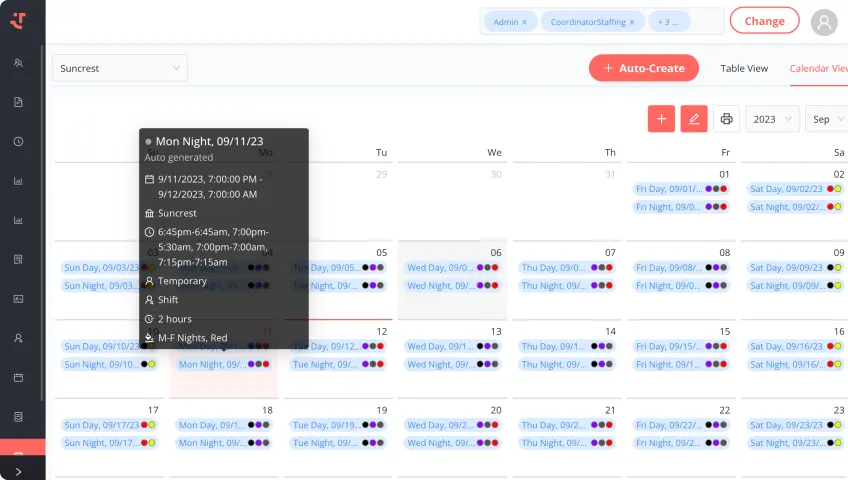848x480 pixels.
Task: Open Fri Night shift on the 22nd
Action: [x=681, y=443]
